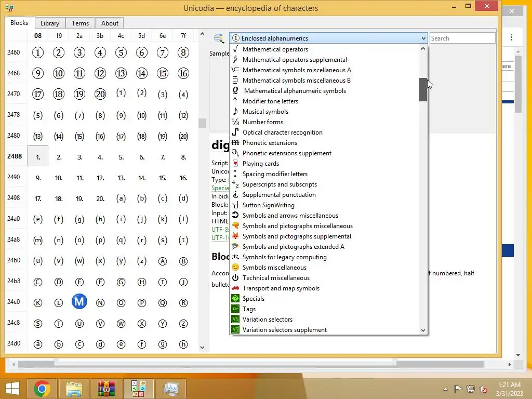This screenshot has width=532, height=399.
Task: Choose Optical character recognition block
Action: [x=325, y=132]
